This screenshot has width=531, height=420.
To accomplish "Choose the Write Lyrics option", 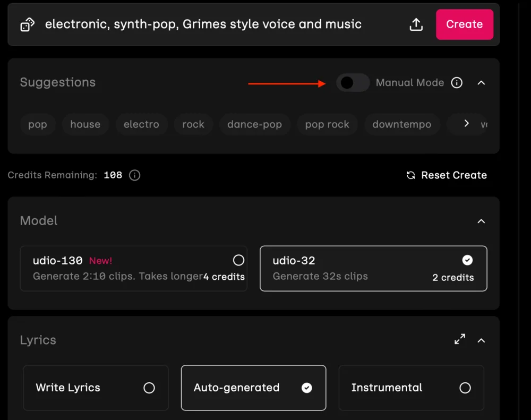I will 96,388.
